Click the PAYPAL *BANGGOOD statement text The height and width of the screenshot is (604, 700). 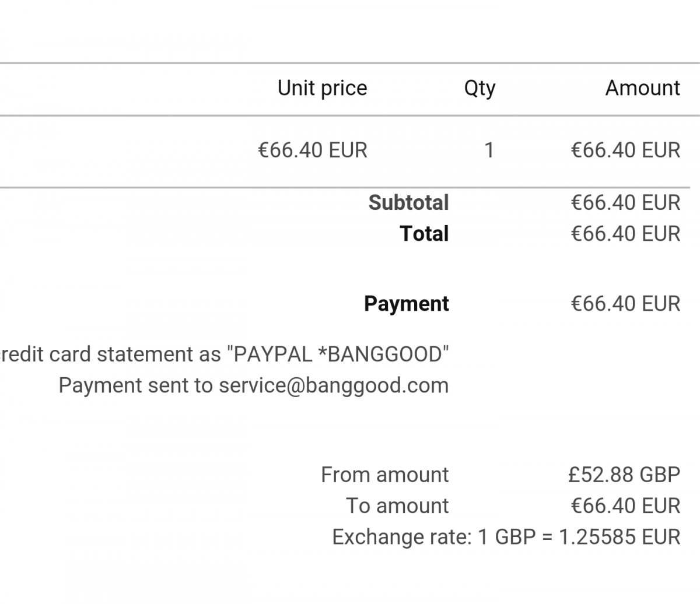(x=338, y=354)
